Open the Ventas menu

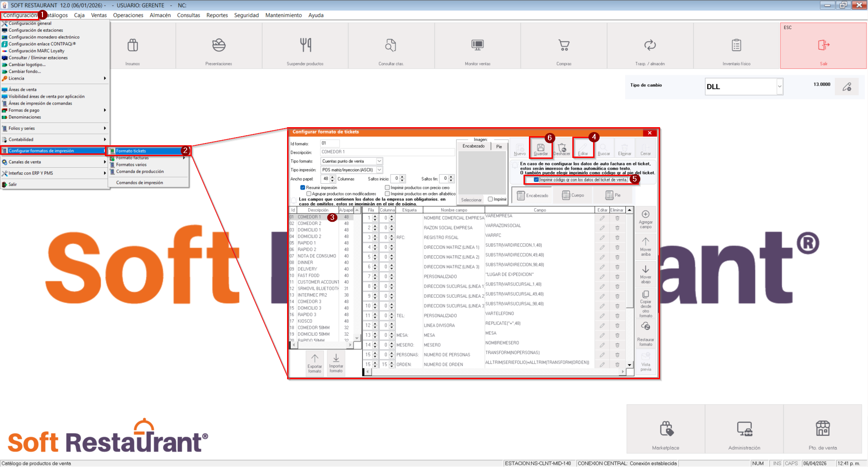[x=99, y=15]
